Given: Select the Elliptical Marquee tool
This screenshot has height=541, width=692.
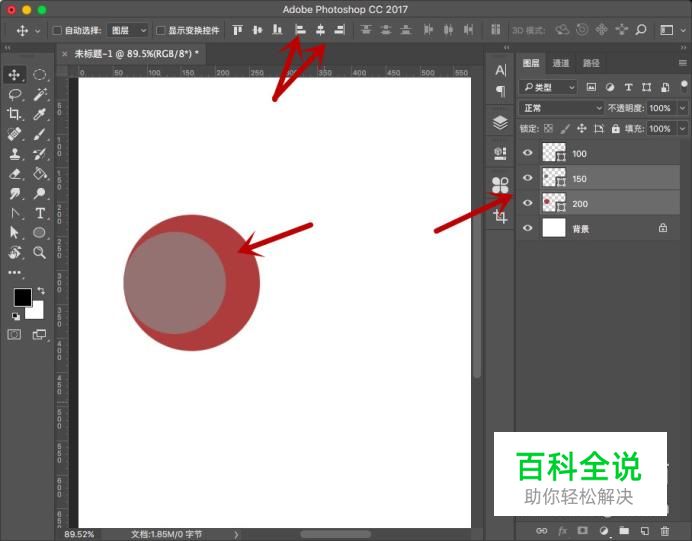Looking at the screenshot, I should click(40, 75).
